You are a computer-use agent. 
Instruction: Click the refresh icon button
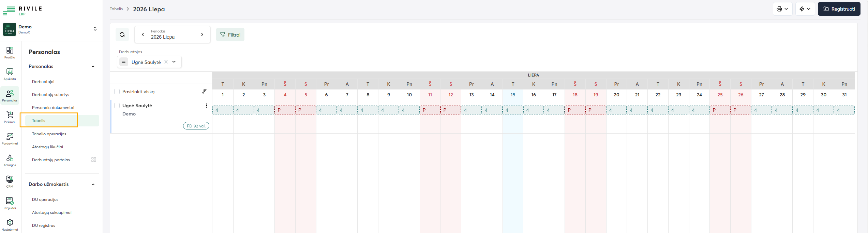tap(122, 35)
